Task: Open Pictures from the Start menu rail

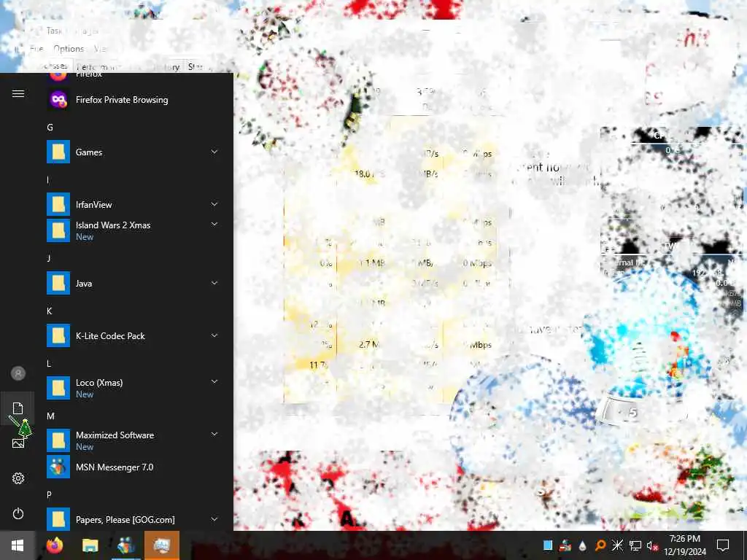Action: click(18, 443)
